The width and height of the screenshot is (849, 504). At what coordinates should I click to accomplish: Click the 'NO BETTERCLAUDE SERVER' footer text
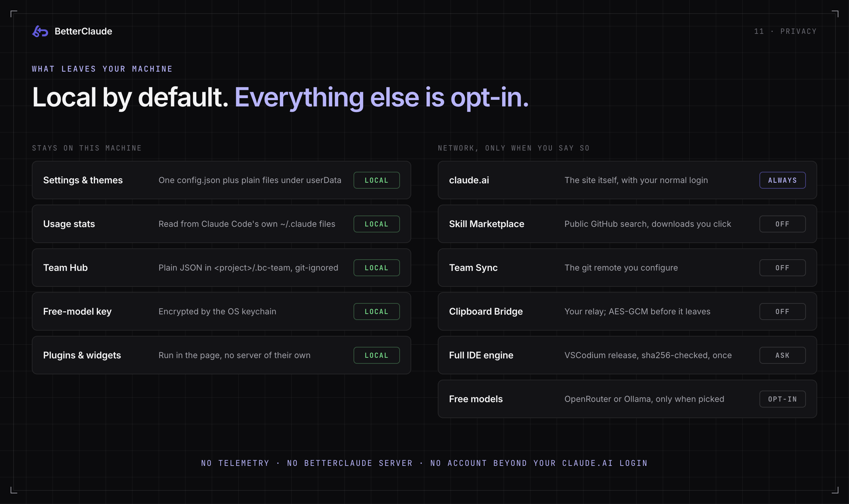[350, 463]
